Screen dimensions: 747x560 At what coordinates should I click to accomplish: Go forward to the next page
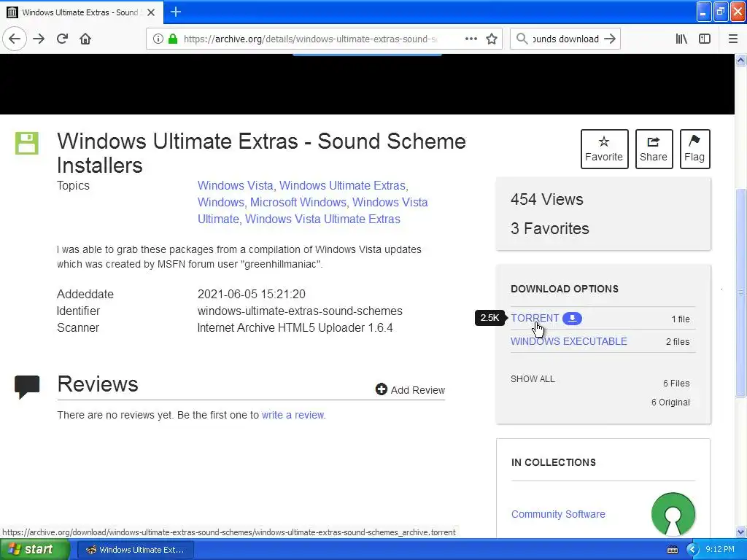tap(39, 39)
